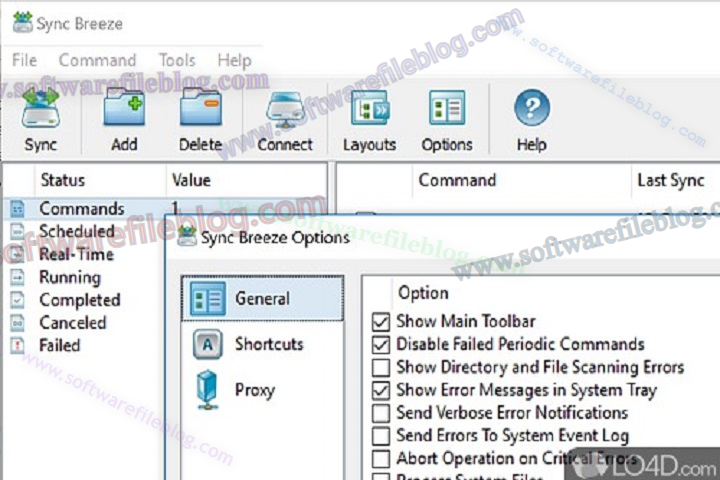The height and width of the screenshot is (480, 720).
Task: Click the icon beside Real-Time status row
Action: [x=17, y=254]
